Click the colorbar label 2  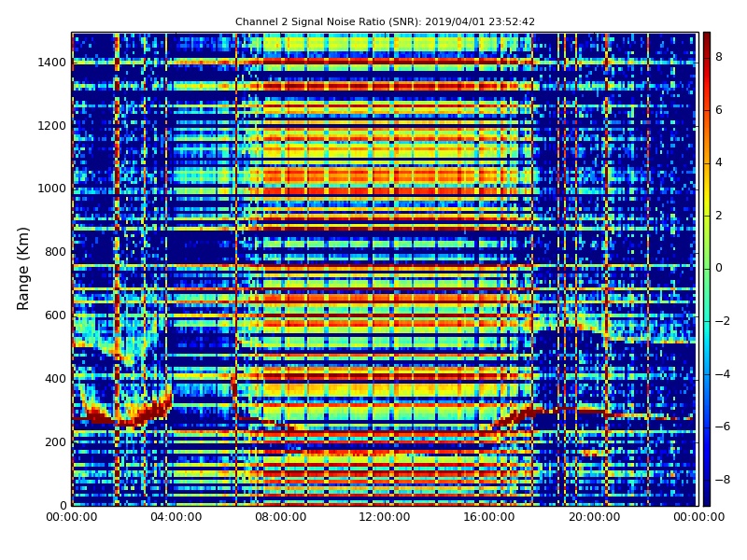click(719, 216)
